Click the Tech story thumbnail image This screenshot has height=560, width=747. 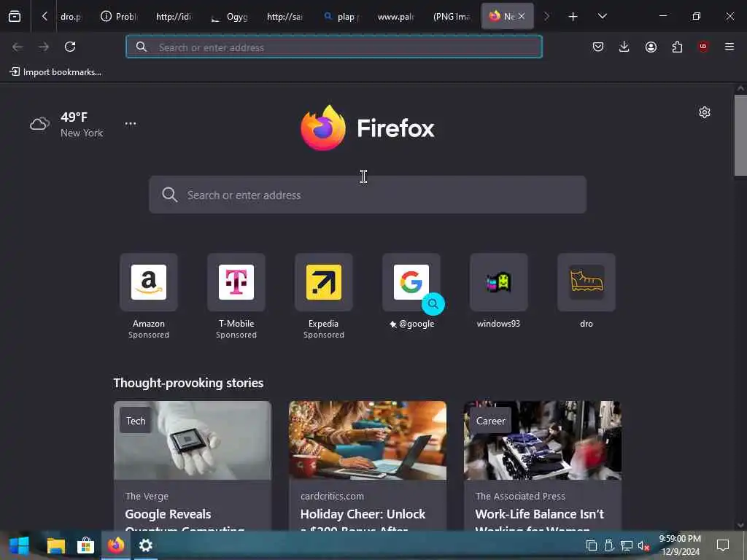click(x=193, y=440)
